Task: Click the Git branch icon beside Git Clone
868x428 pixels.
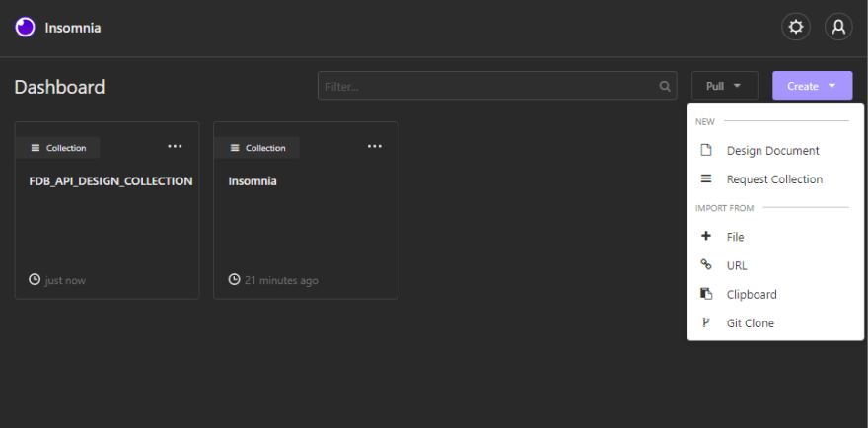Action: point(705,322)
